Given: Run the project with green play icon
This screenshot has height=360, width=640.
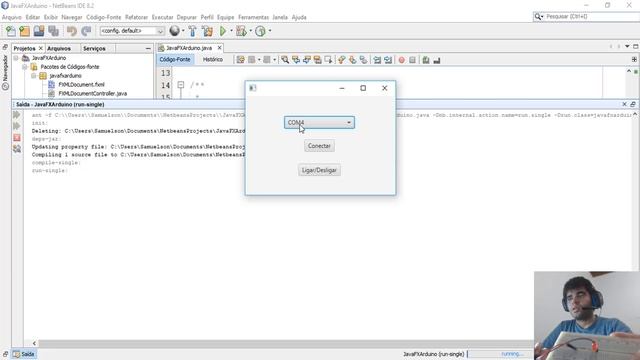Looking at the screenshot, I should click(x=223, y=31).
